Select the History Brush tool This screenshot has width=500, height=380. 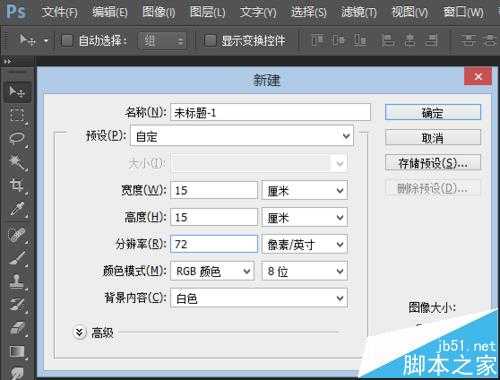[x=17, y=304]
